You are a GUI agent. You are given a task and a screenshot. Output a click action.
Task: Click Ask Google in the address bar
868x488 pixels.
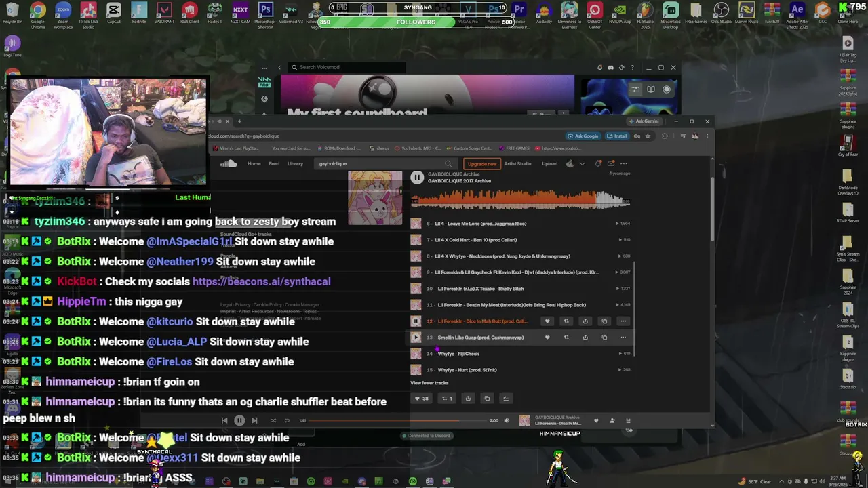[583, 136]
